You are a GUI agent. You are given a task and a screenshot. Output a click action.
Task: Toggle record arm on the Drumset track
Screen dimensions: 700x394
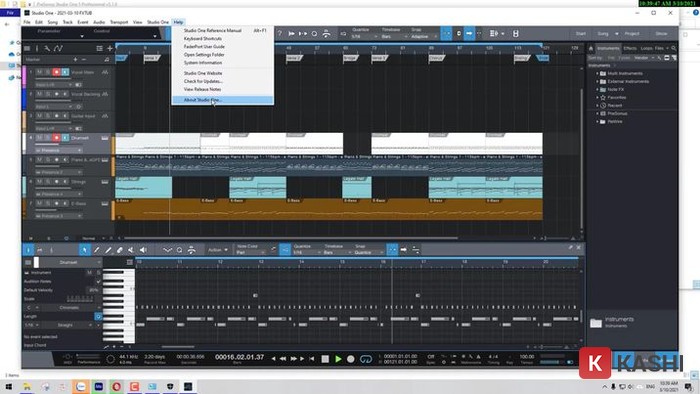(x=56, y=138)
